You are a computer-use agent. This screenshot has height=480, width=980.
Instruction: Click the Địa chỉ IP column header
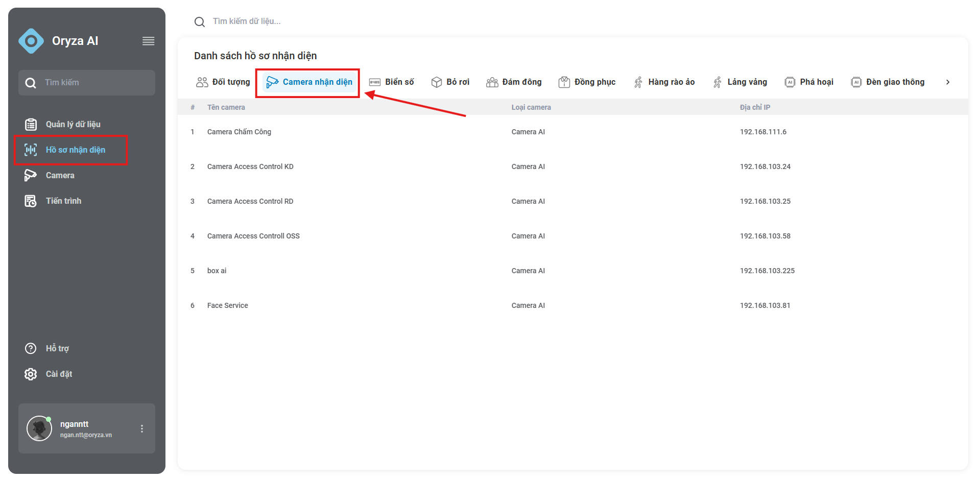[x=755, y=107]
